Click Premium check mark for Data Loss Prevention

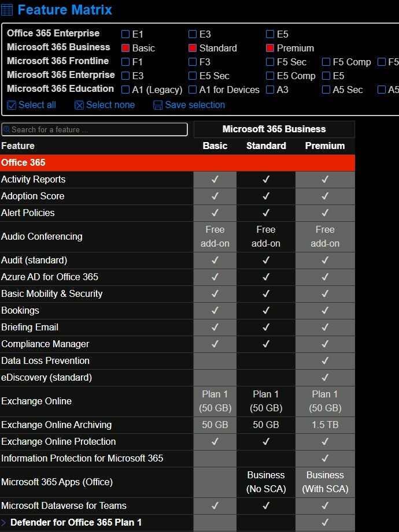click(x=325, y=360)
